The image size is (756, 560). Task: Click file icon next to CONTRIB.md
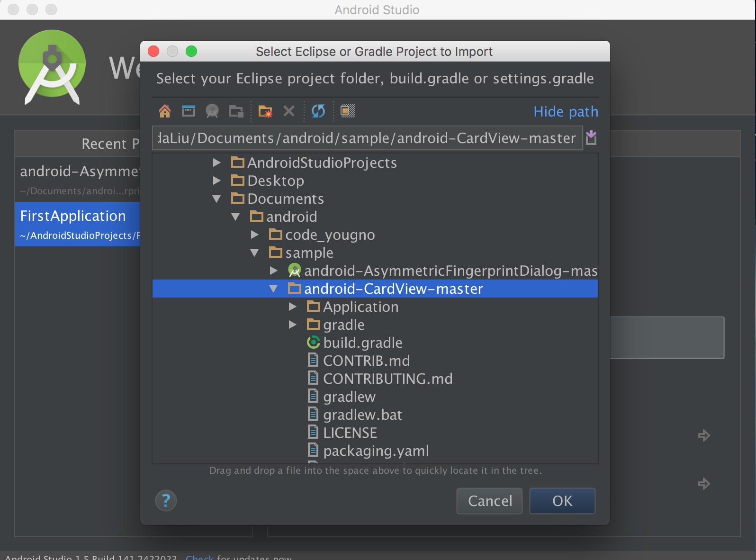313,361
